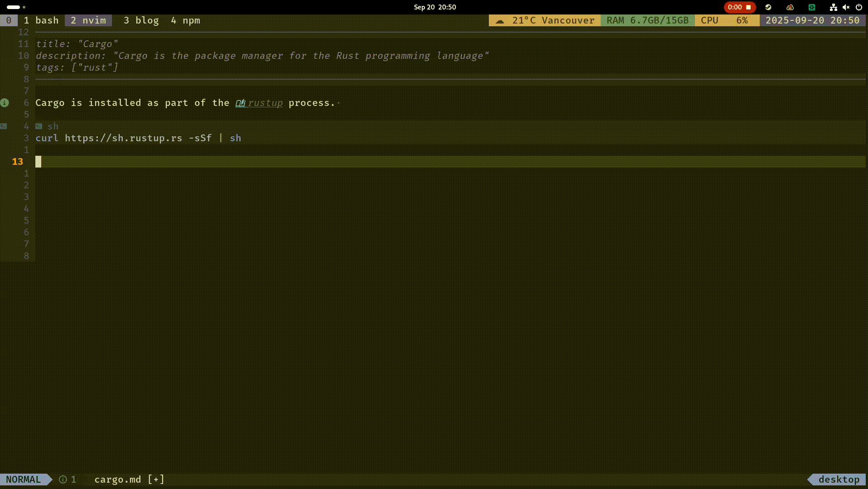The height and width of the screenshot is (489, 868).
Task: Click the description frontmatter line
Action: point(262,56)
